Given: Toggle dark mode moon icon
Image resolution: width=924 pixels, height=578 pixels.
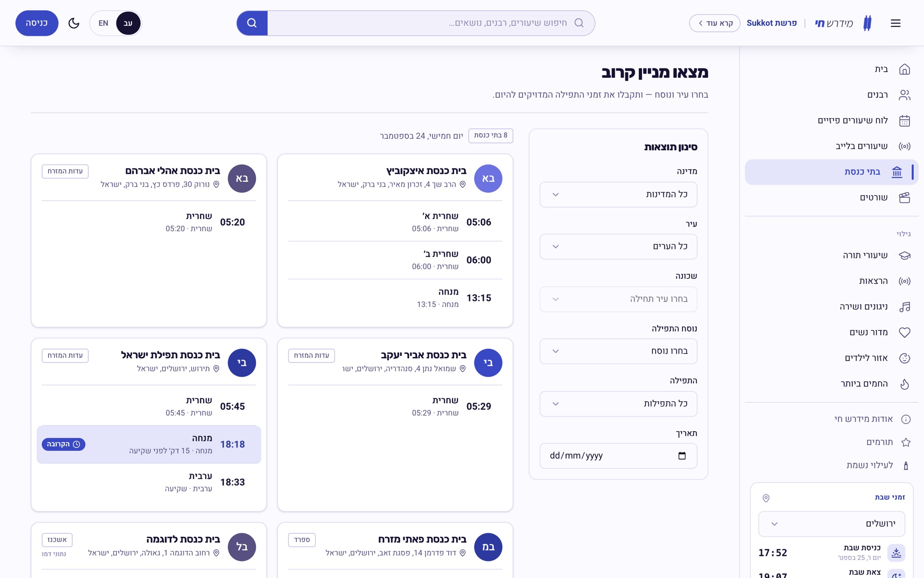Looking at the screenshot, I should [74, 23].
